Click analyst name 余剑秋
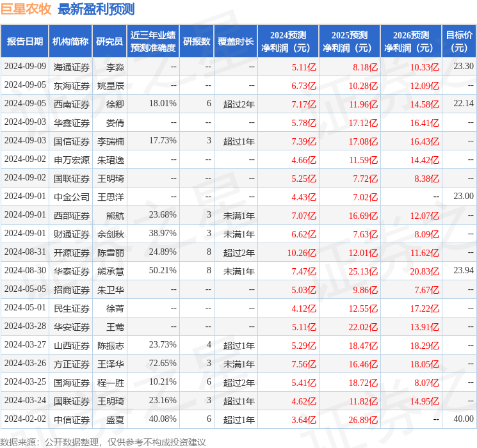477x448 pixels. 111,234
